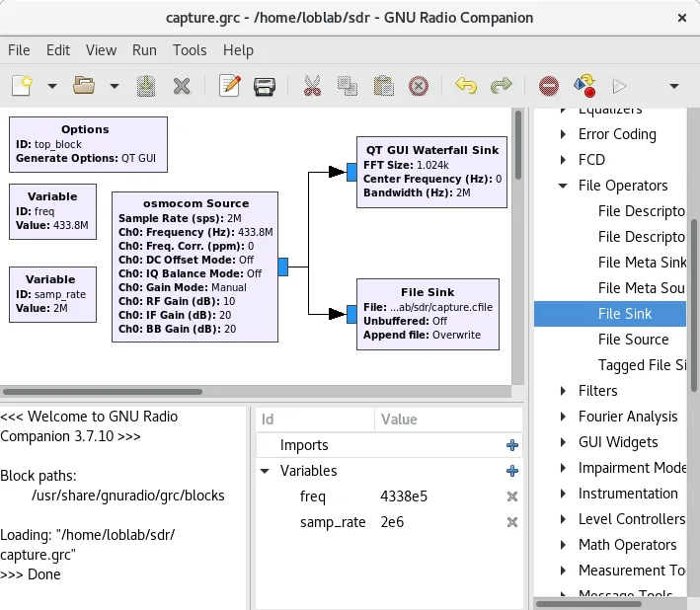Click the samp_rate value 2e6
The height and width of the screenshot is (610, 700).
point(392,522)
